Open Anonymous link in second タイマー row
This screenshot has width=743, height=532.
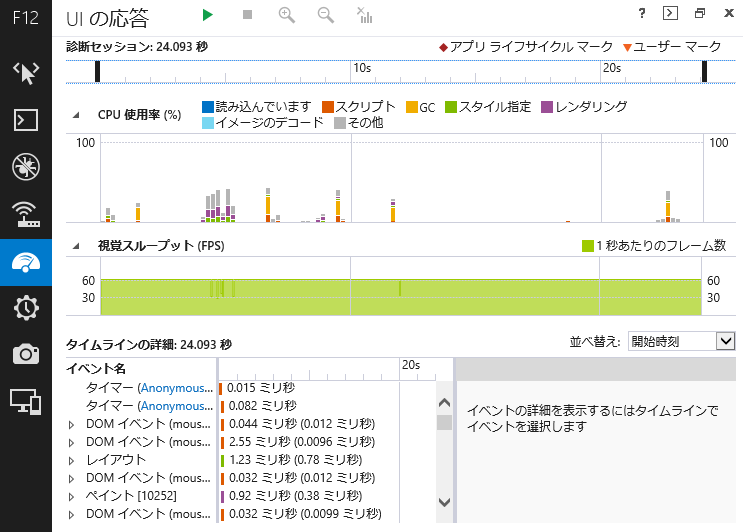tap(176, 406)
